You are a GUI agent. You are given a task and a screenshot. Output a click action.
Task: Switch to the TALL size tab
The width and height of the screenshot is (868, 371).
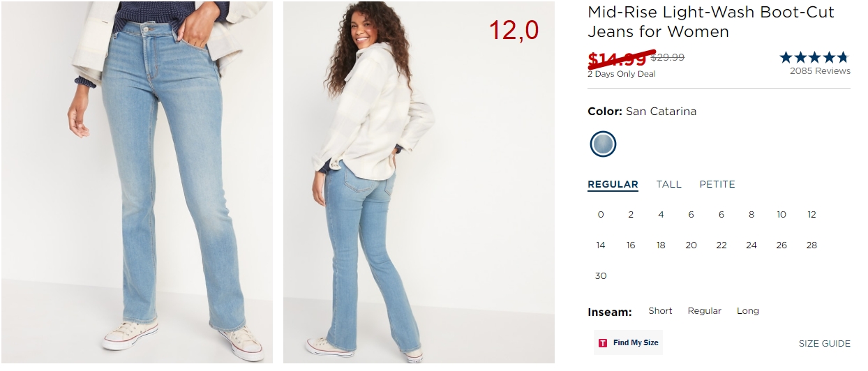[668, 184]
